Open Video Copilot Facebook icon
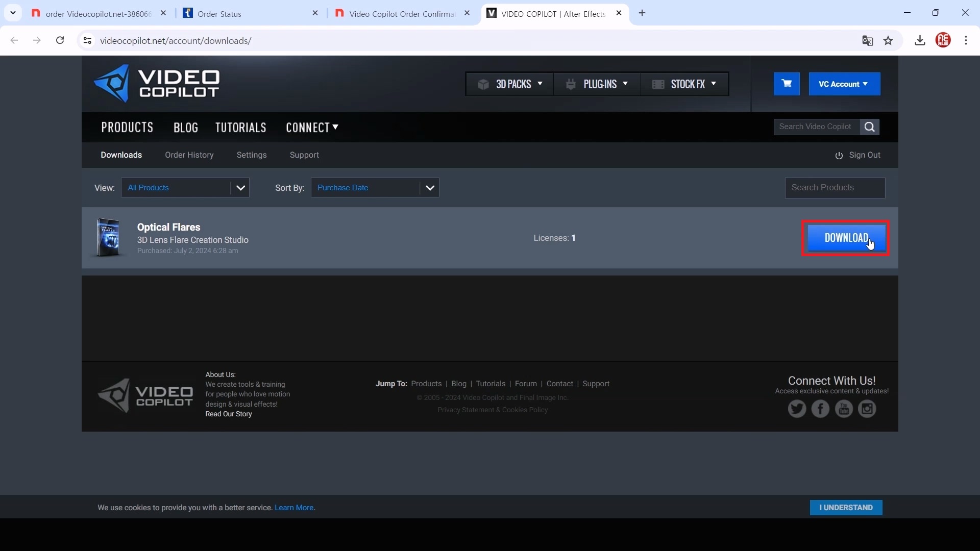980x551 pixels. click(820, 409)
